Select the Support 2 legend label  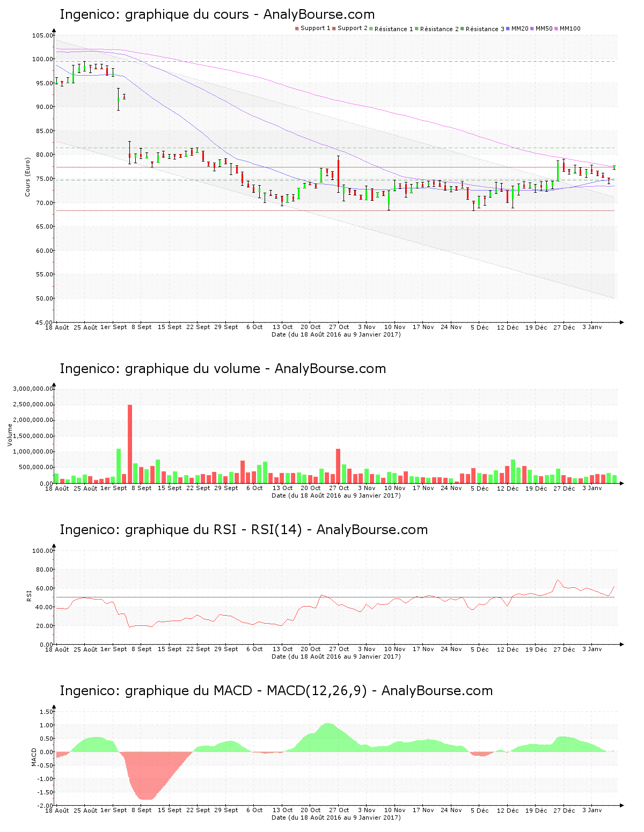click(353, 28)
